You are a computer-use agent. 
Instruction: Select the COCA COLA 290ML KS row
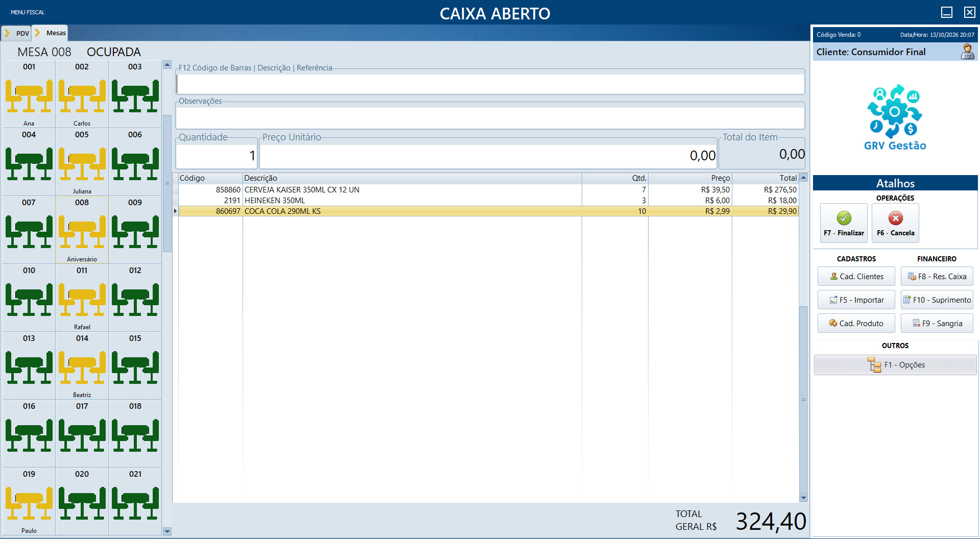point(488,211)
